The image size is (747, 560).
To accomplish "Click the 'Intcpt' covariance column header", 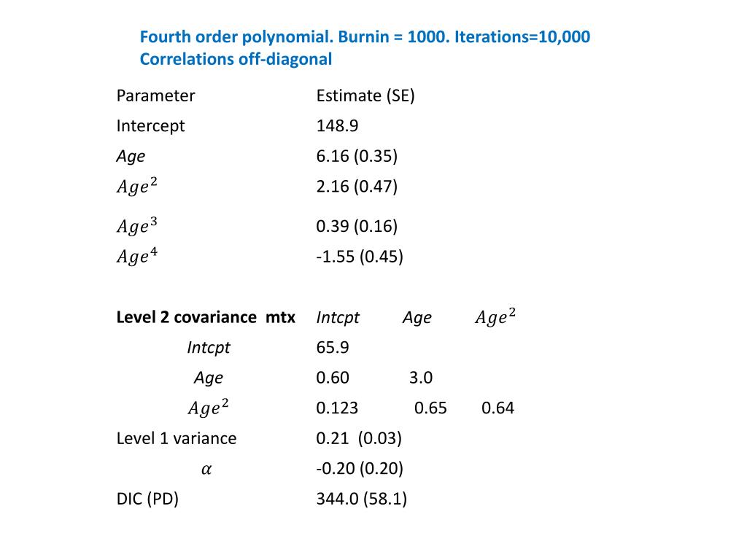I will point(338,317).
